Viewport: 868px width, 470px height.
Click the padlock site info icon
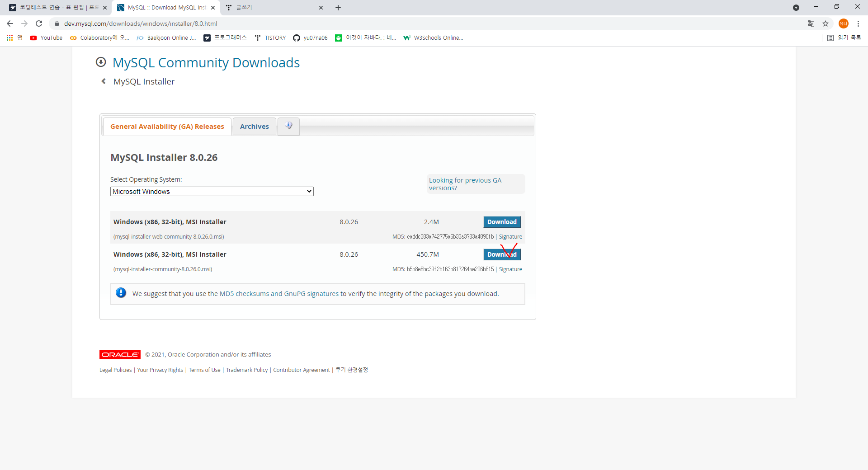pyautogui.click(x=57, y=23)
